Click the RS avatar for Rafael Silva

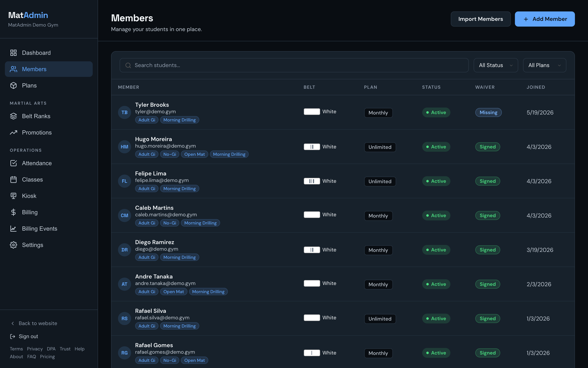(x=124, y=318)
